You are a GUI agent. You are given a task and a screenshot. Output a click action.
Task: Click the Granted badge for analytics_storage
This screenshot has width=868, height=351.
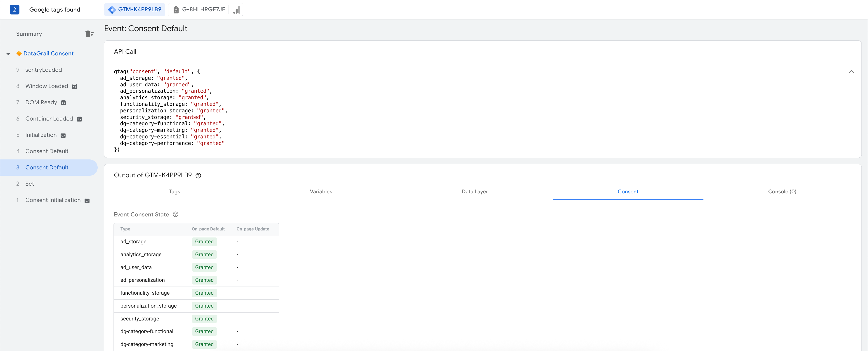(204, 255)
